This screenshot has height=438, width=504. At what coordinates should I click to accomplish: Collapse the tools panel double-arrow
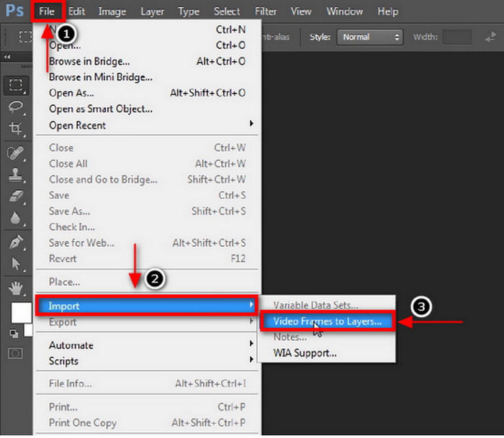tap(7, 57)
